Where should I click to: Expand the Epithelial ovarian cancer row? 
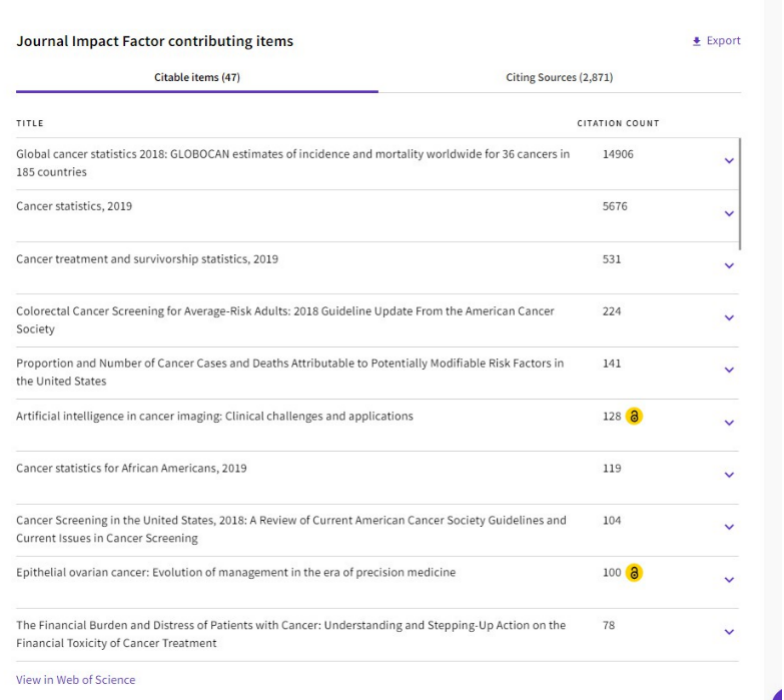tap(728, 579)
